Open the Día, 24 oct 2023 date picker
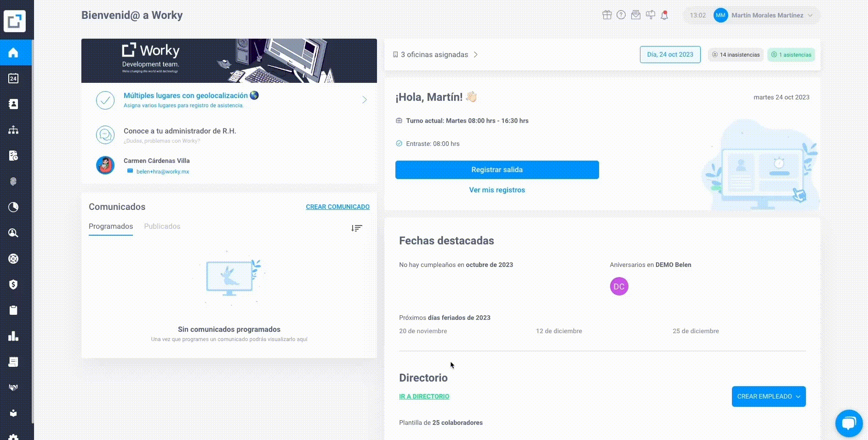Viewport: 868px width, 440px height. (670, 54)
